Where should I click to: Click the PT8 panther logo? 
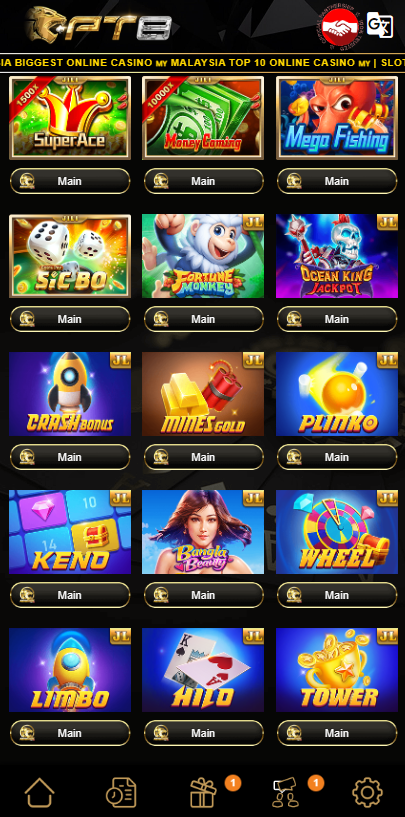[99, 24]
